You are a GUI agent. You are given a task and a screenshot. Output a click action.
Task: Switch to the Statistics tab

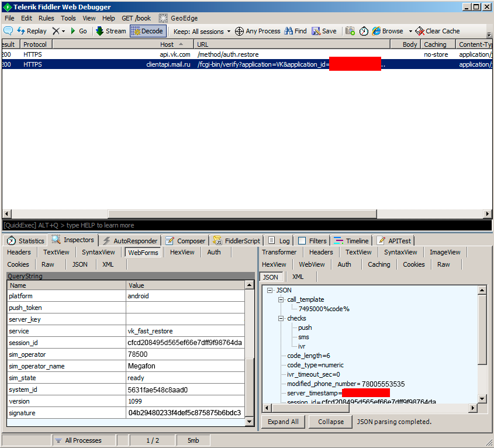click(x=26, y=241)
